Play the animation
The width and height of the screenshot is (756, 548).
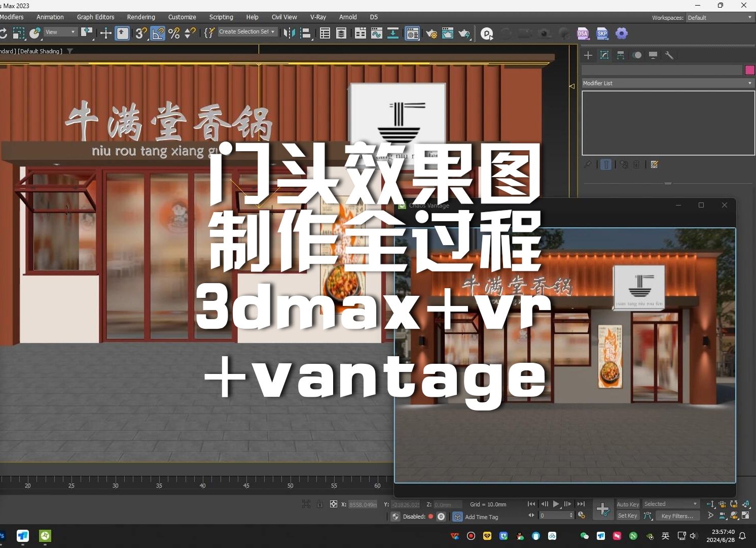tap(556, 504)
